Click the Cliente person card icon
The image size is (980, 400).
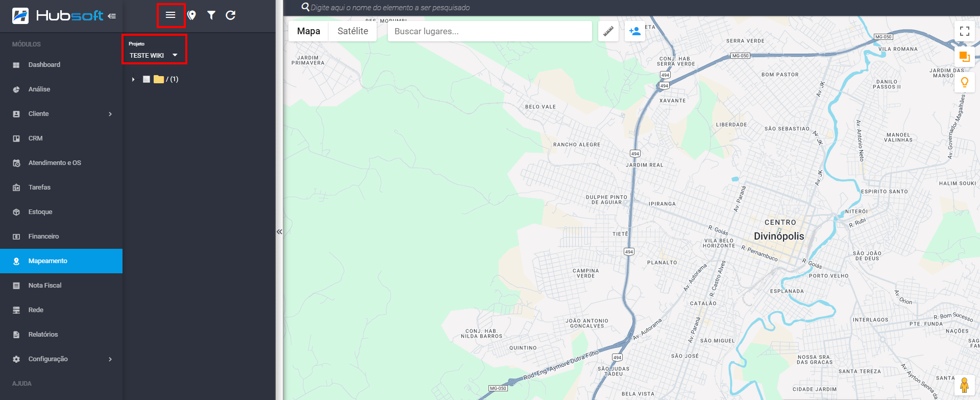point(16,114)
